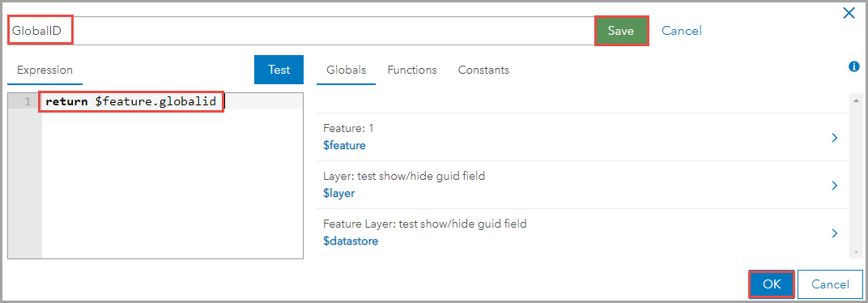Click the 'Feature: 1' label
The height and width of the screenshot is (303, 868).
pos(348,129)
